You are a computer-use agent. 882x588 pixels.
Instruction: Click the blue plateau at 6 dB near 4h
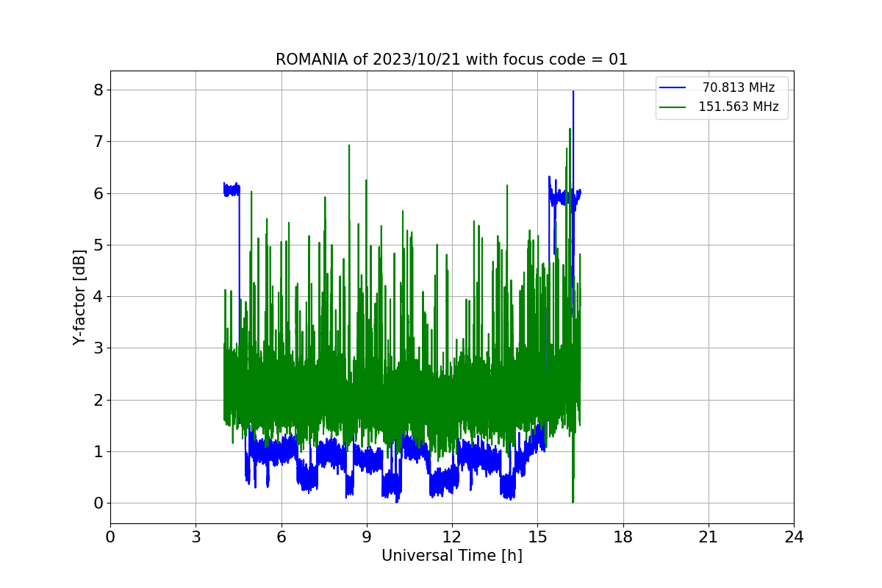pyautogui.click(x=232, y=190)
